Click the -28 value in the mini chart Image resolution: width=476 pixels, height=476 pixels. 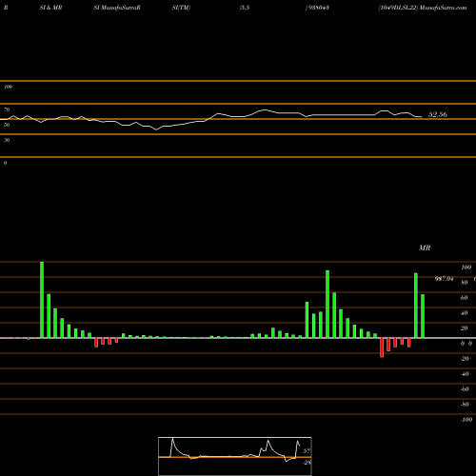307,463
